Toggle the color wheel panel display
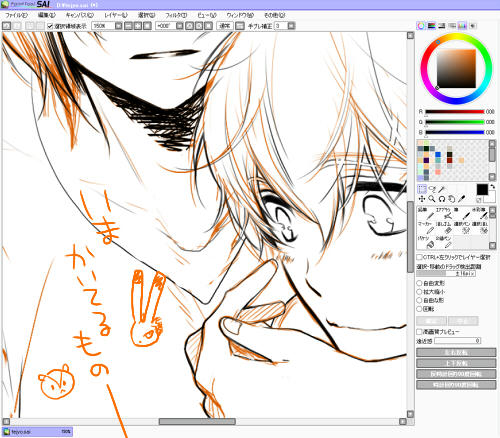The width and height of the screenshot is (500, 438). click(x=421, y=26)
